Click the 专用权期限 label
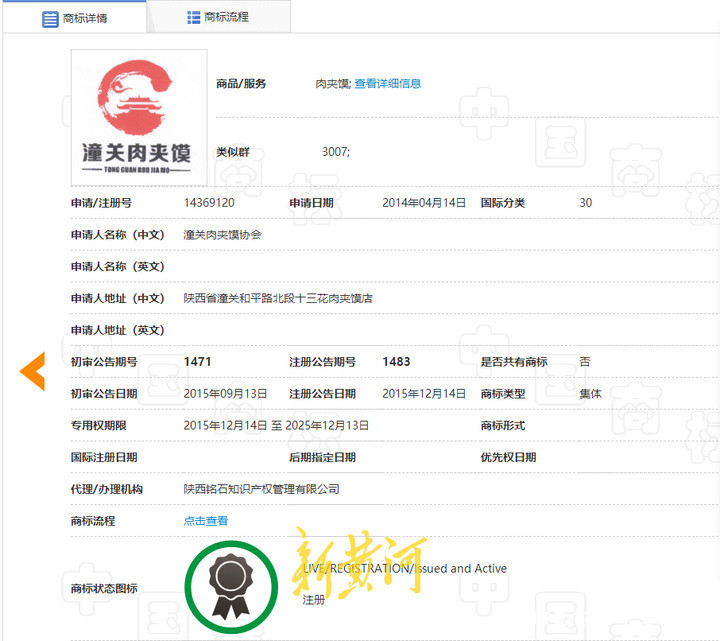 point(98,426)
